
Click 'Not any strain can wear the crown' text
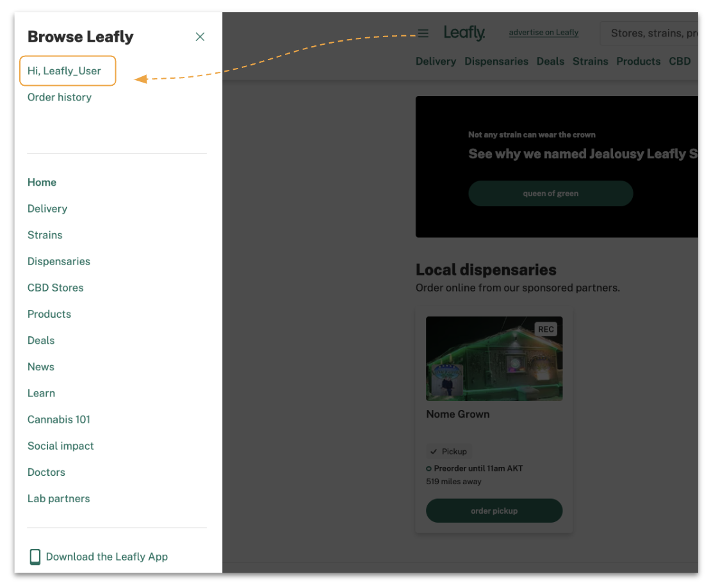(x=532, y=135)
